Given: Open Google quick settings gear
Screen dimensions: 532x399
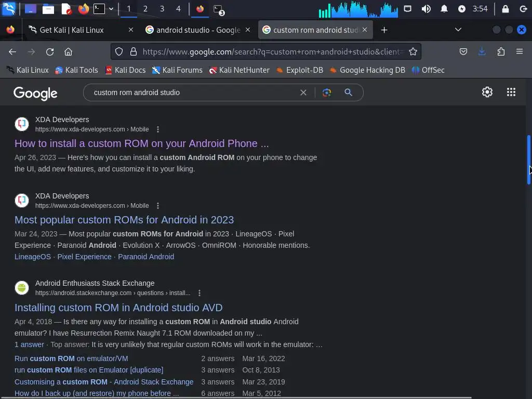Looking at the screenshot, I should point(487,92).
